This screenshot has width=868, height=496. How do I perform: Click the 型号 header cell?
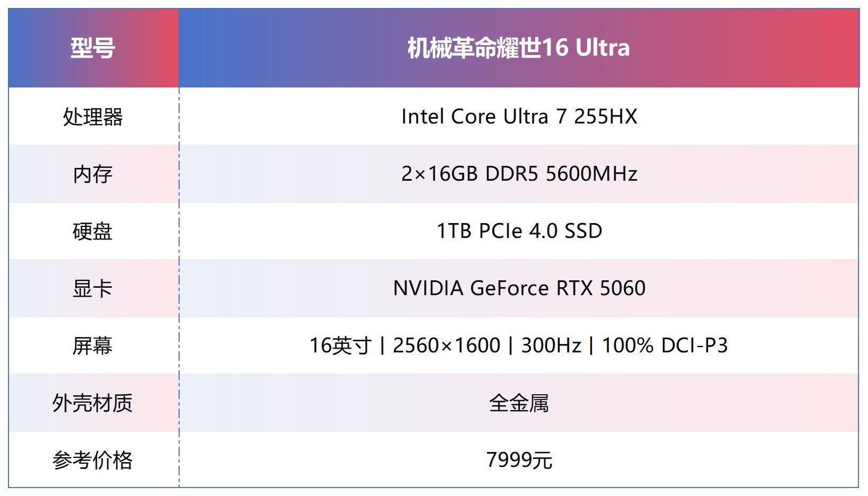pyautogui.click(x=93, y=48)
